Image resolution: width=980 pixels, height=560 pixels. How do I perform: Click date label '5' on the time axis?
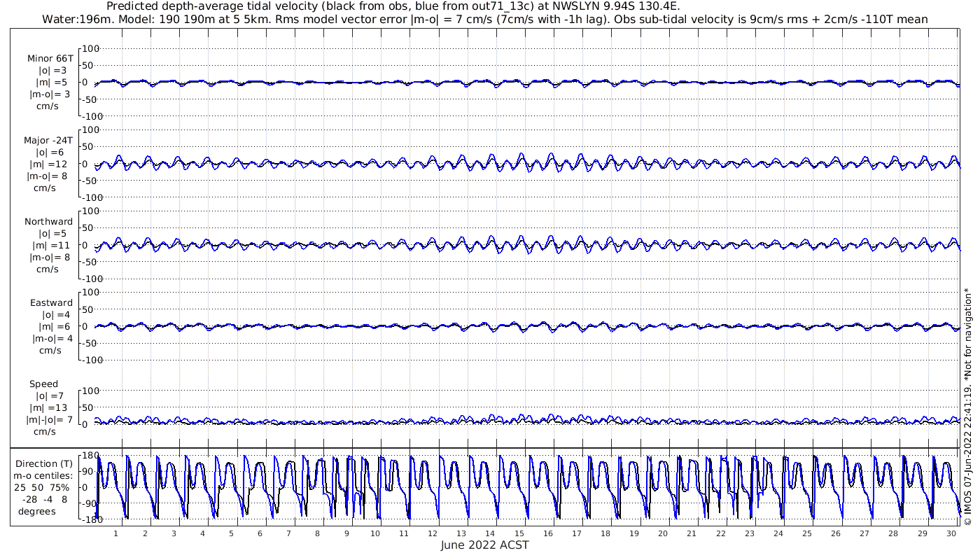click(x=231, y=533)
